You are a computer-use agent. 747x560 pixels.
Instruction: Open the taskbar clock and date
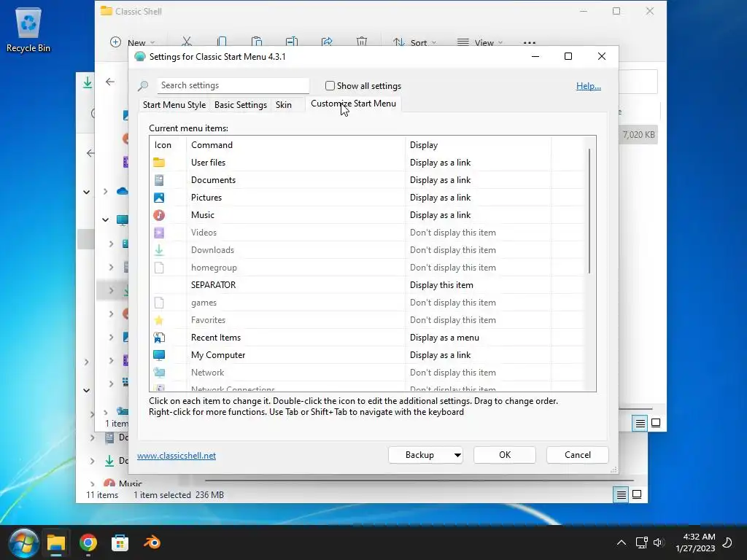pyautogui.click(x=695, y=542)
